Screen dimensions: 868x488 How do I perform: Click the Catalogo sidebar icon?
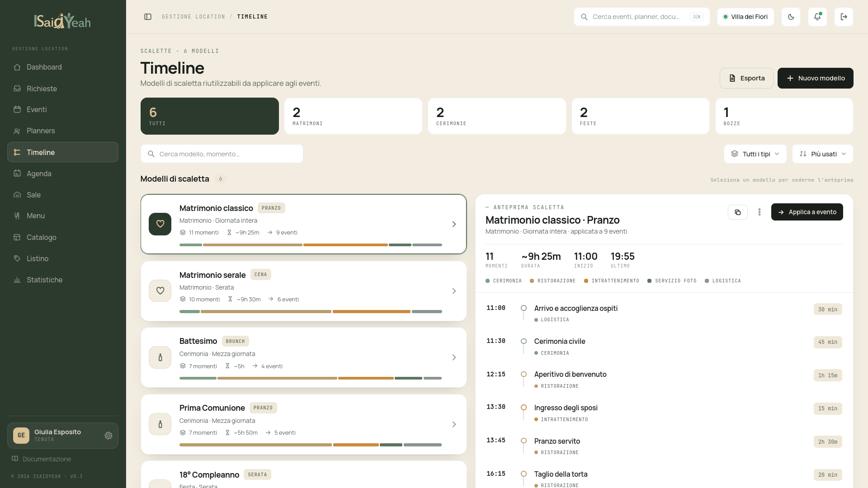[x=17, y=237]
